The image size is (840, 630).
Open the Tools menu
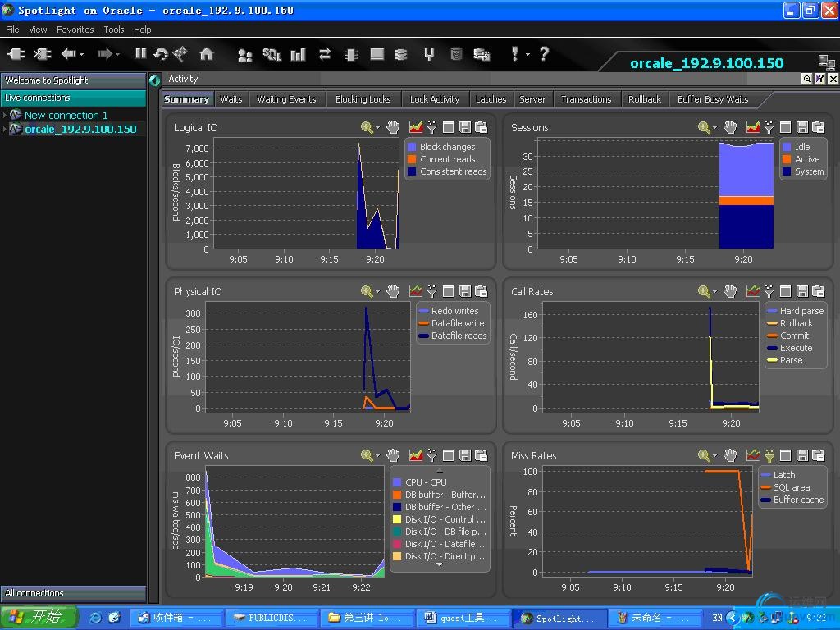(113, 30)
